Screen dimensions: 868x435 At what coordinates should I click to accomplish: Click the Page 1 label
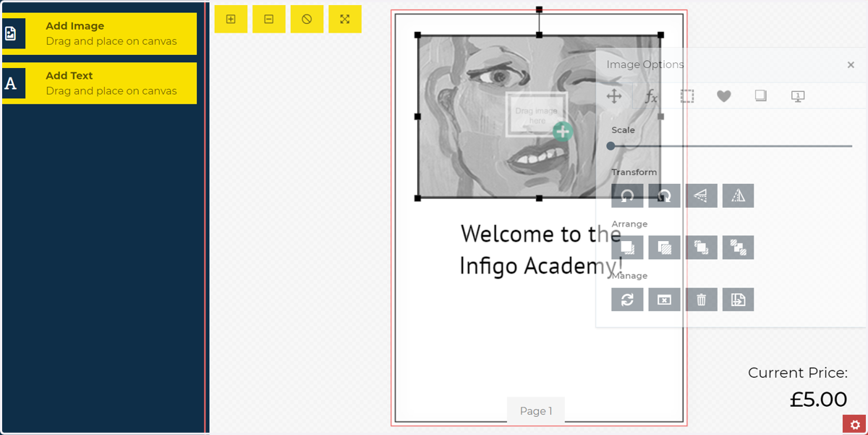[535, 410]
